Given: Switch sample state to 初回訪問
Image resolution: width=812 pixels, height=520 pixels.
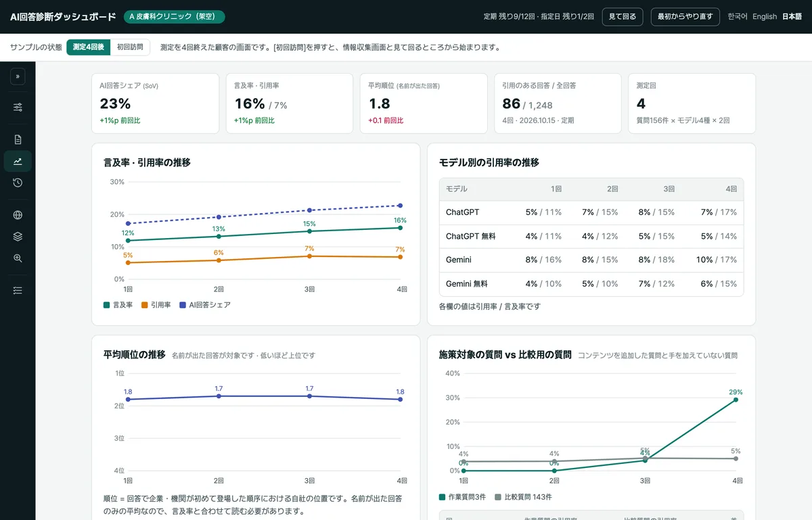Looking at the screenshot, I should 130,47.
